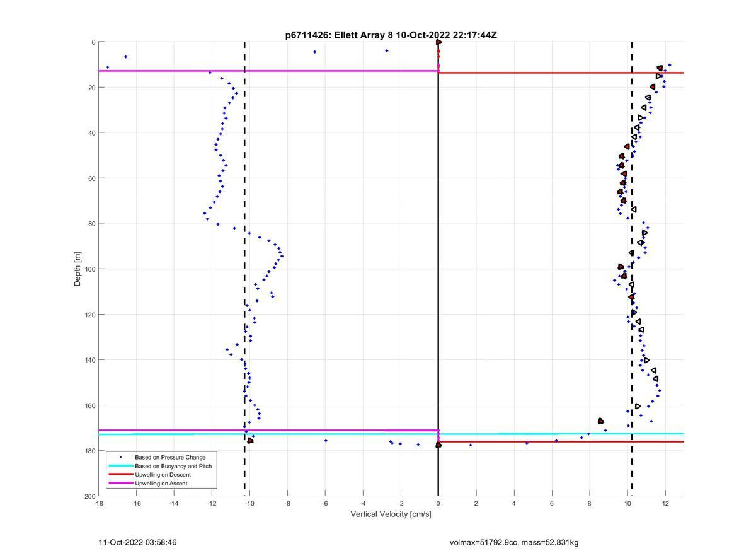
Task: Click the red line sample in legend
Action: point(120,475)
